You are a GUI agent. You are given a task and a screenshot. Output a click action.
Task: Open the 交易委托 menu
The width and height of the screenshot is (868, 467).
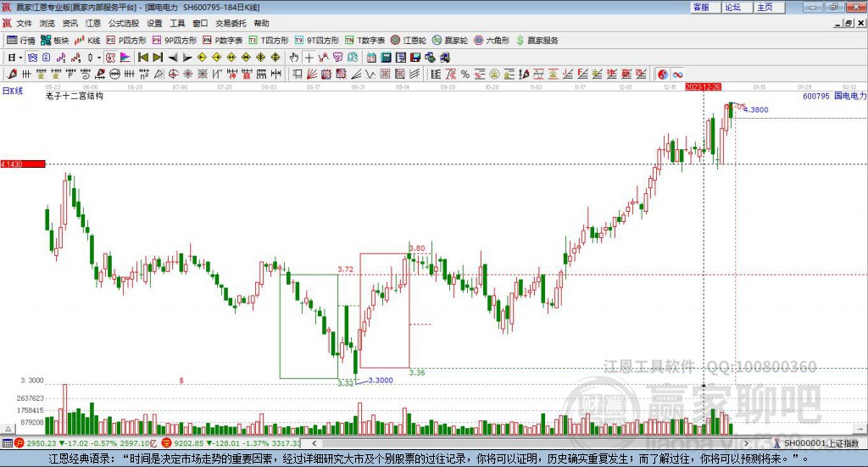click(231, 23)
